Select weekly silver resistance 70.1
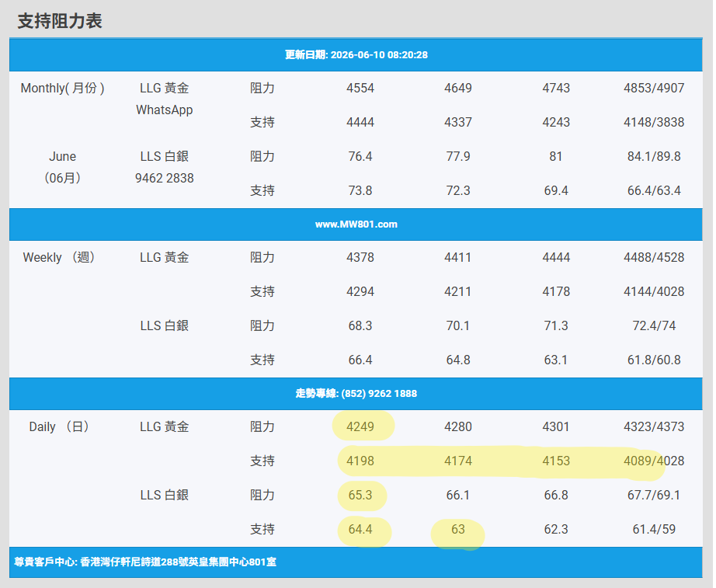Viewport: 716px width, 588px height. coord(458,325)
